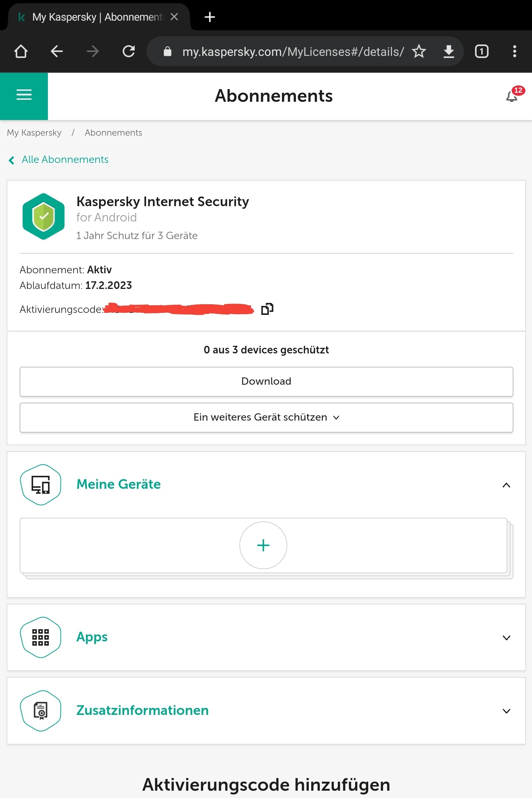
Task: Open the tab switcher showing 1 tab
Action: tap(482, 52)
